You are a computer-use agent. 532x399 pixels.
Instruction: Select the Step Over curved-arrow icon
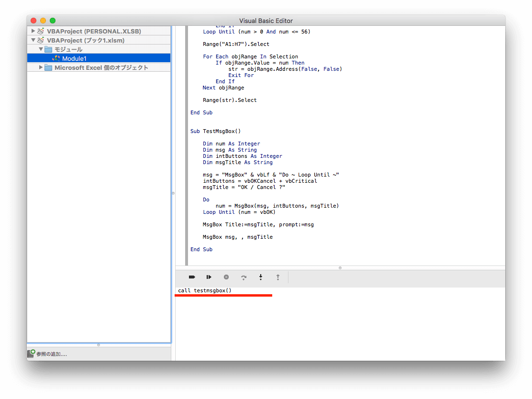pos(244,277)
